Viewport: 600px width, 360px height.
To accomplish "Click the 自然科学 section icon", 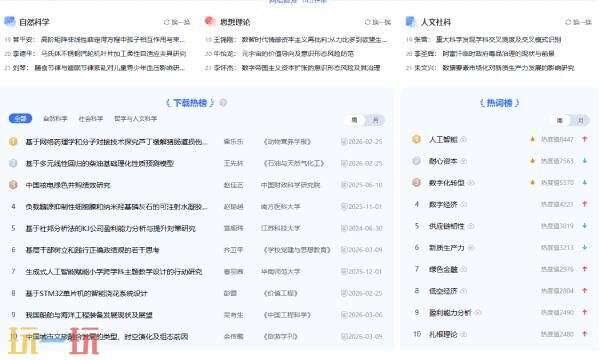I will pos(10,21).
